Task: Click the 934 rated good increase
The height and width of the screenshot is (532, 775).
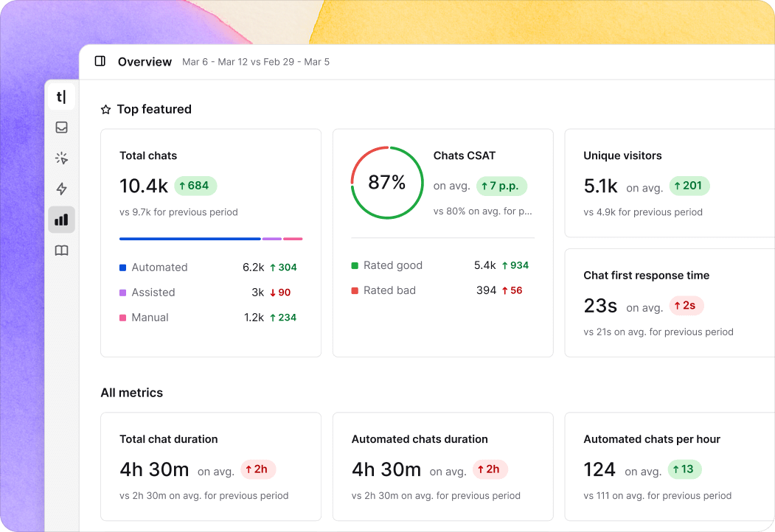Action: 515,265
